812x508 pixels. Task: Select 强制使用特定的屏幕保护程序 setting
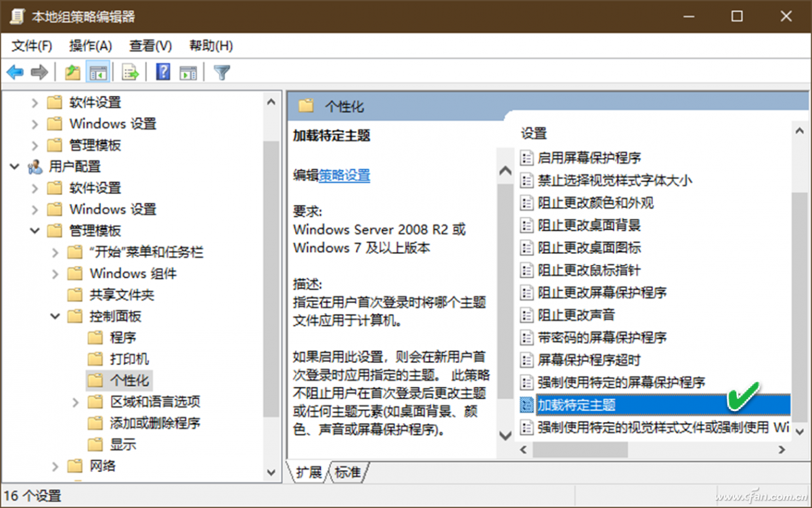621,382
